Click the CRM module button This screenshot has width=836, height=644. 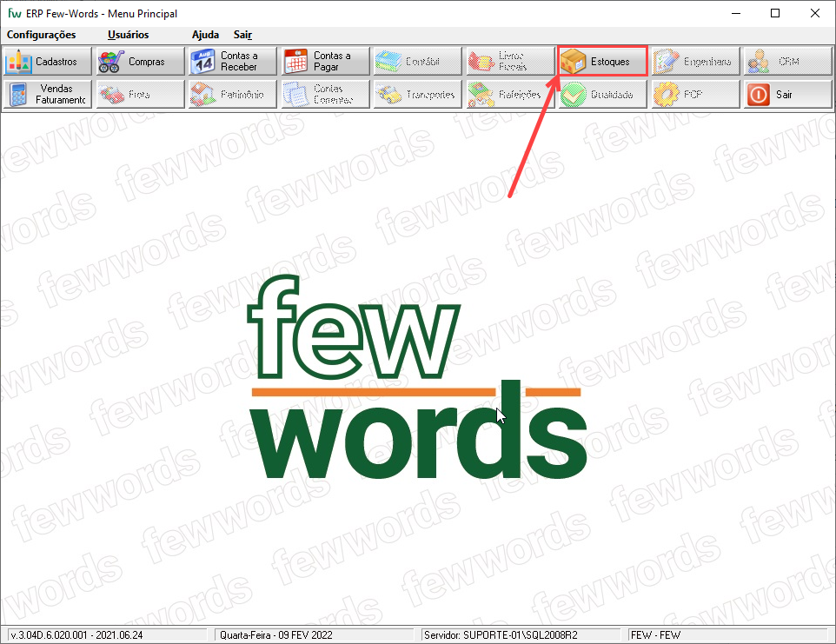coord(788,62)
